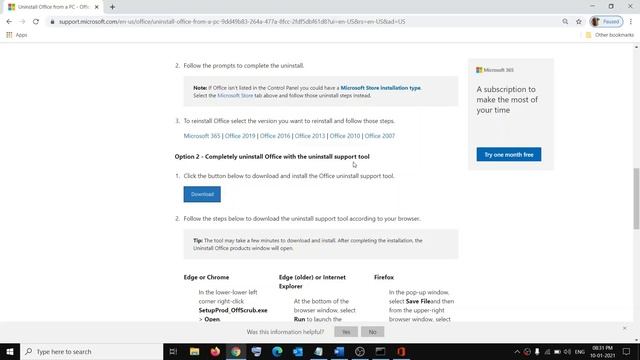The height and width of the screenshot is (360, 640).
Task: Open the Office 2010 reinstall link
Action: (x=345, y=136)
